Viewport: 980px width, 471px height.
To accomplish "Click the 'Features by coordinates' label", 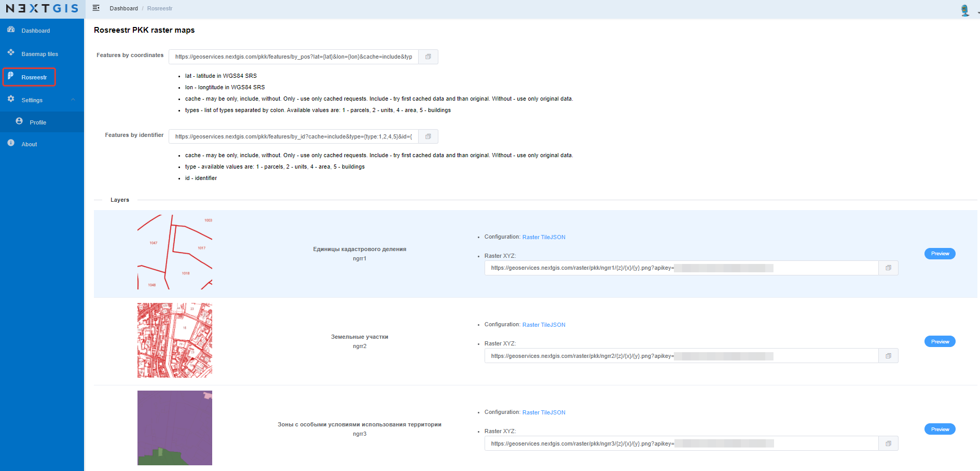I will point(130,55).
